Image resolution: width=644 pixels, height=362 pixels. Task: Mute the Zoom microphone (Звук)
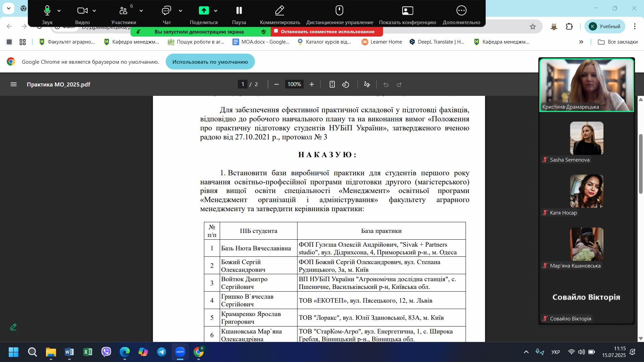pyautogui.click(x=47, y=14)
